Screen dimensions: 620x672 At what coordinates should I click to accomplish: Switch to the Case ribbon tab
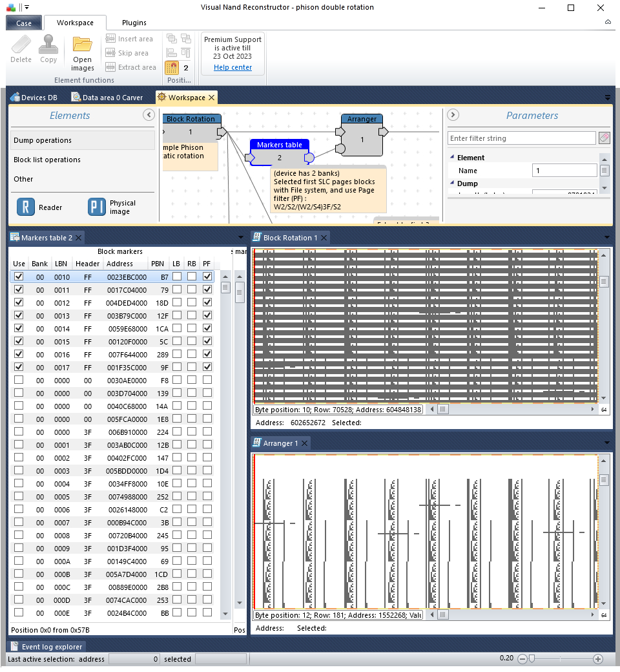click(24, 23)
